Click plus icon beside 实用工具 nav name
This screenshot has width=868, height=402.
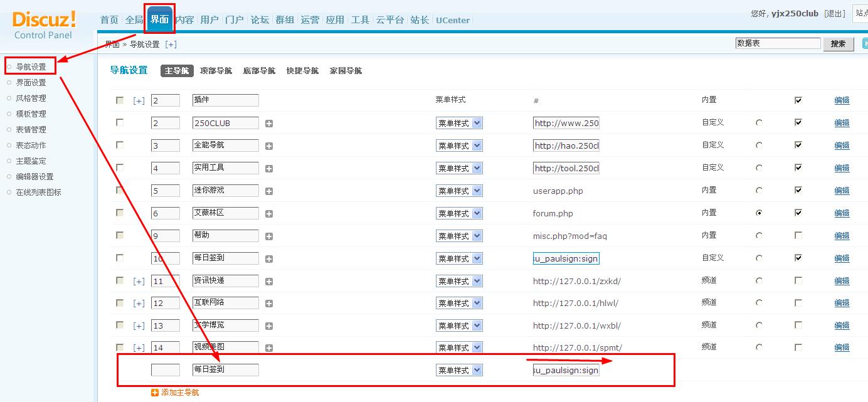click(269, 169)
